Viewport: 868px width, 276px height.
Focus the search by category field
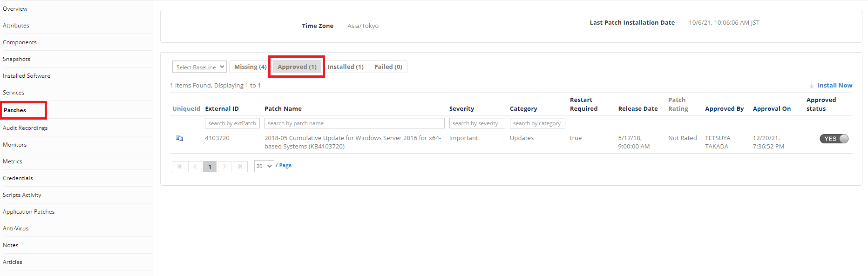pyautogui.click(x=537, y=123)
